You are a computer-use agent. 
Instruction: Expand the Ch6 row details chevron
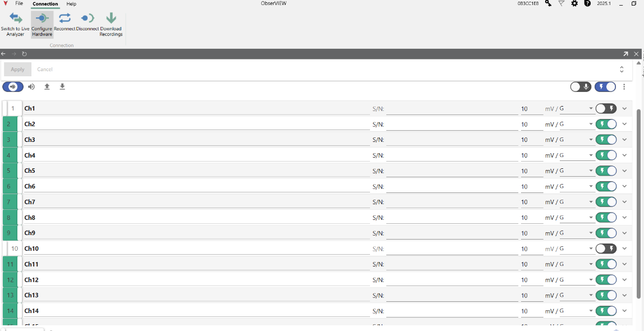[624, 186]
